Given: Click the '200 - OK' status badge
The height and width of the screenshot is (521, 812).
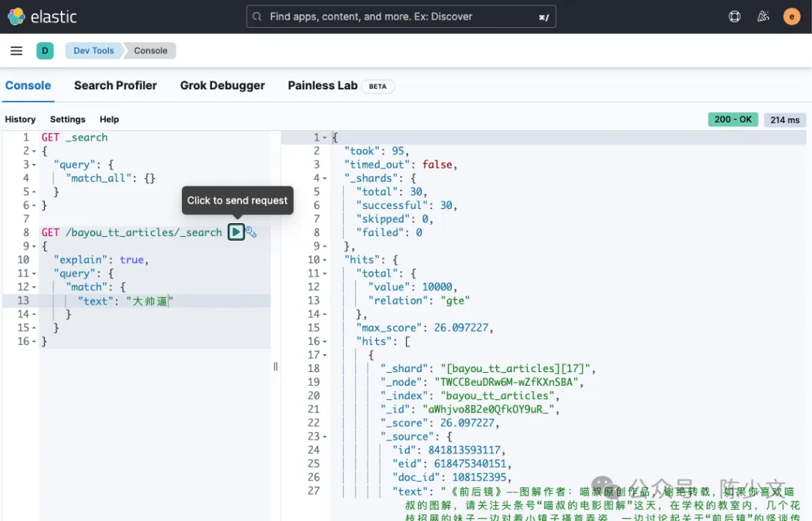Looking at the screenshot, I should coord(732,119).
